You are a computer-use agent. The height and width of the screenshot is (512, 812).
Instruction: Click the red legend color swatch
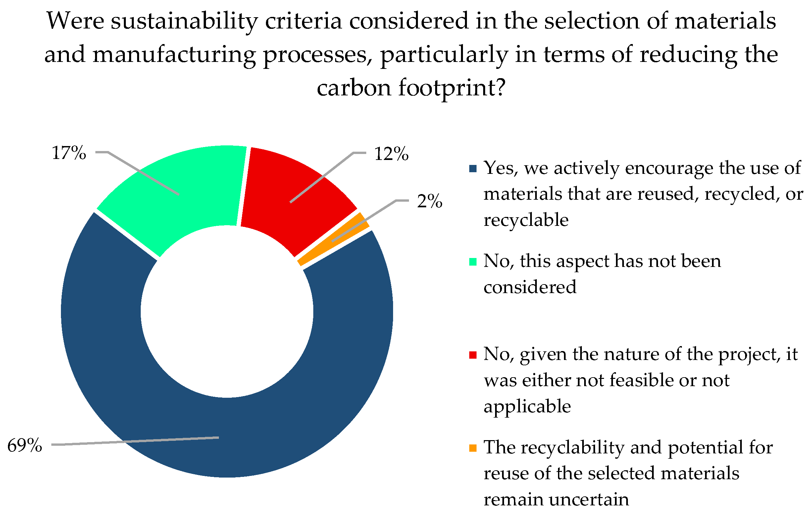pyautogui.click(x=473, y=355)
